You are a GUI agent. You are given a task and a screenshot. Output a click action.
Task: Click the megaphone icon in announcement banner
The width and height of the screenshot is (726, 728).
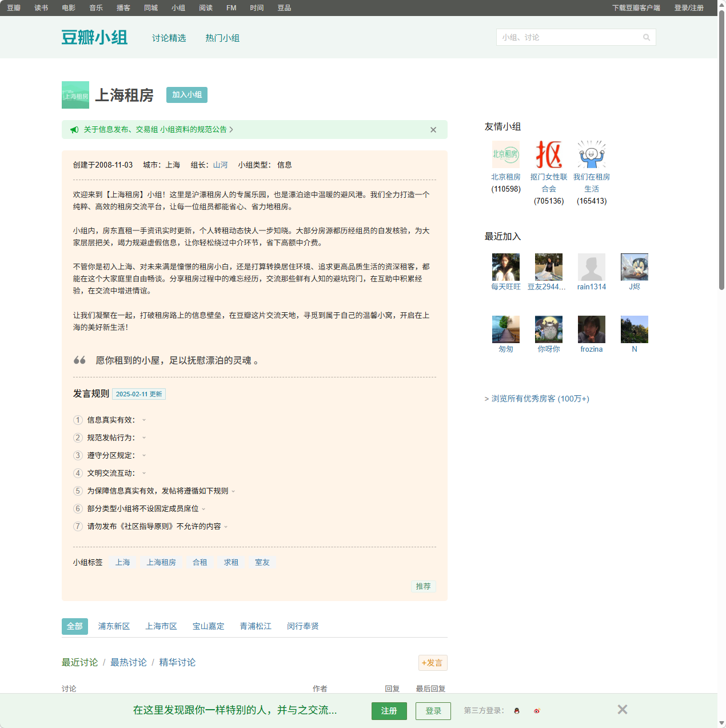[74, 129]
